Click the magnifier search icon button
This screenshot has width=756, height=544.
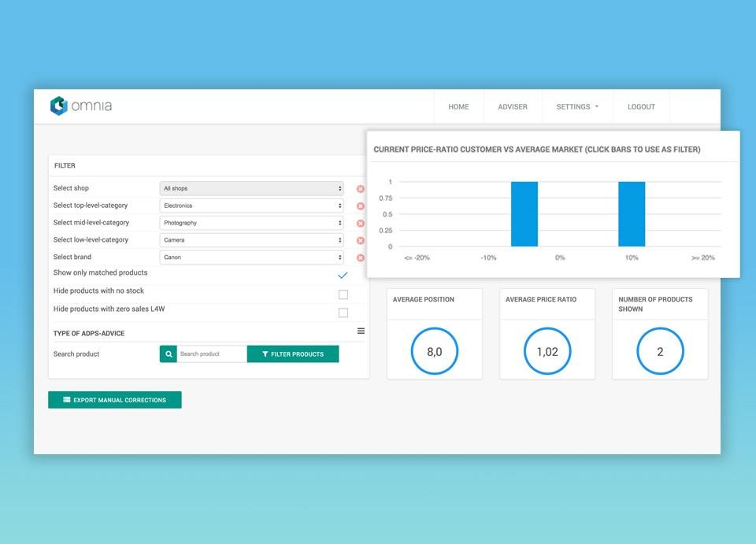tap(168, 354)
